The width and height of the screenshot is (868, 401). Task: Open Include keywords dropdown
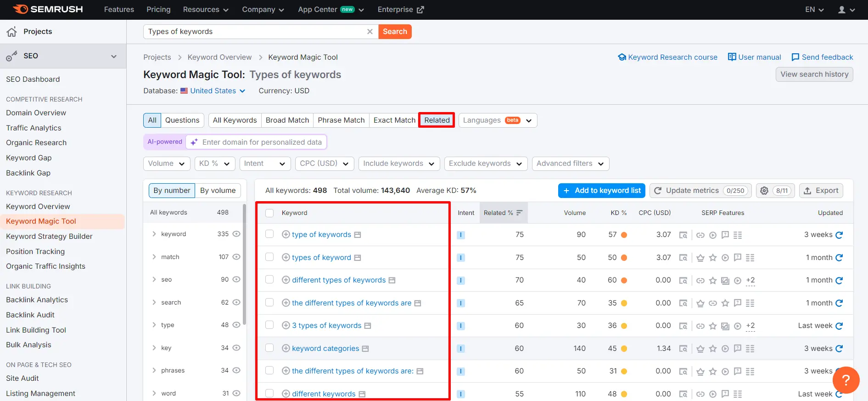click(x=399, y=164)
